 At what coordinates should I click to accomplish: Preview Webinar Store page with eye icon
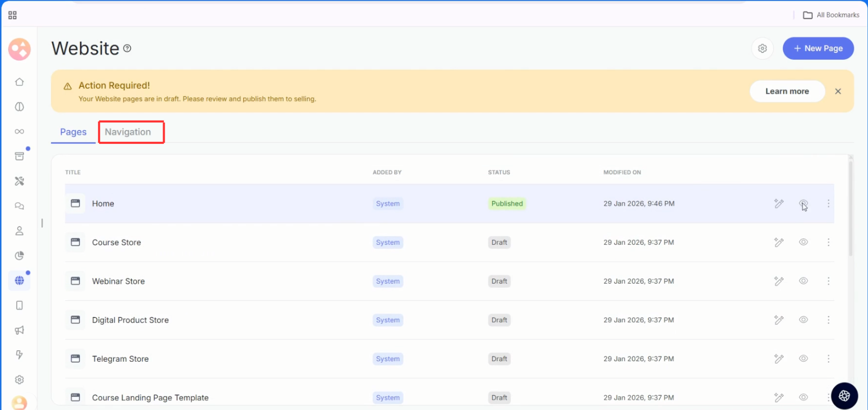(803, 281)
